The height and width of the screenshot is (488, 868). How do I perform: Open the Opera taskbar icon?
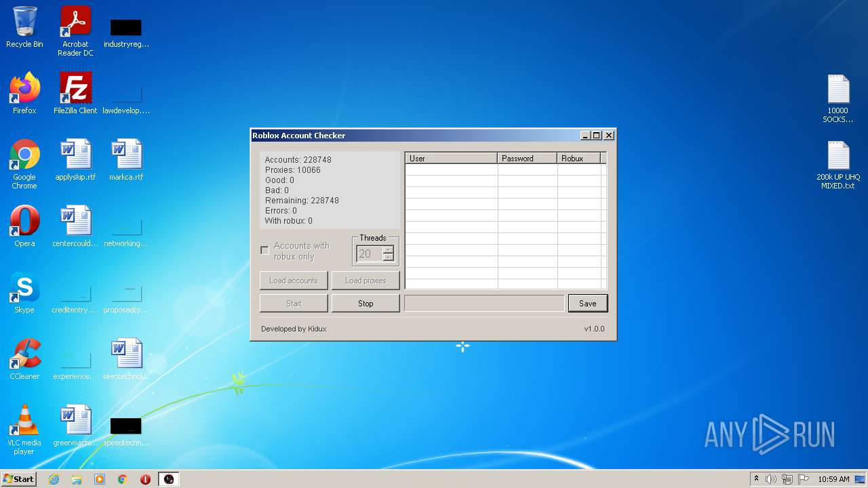coord(145,479)
